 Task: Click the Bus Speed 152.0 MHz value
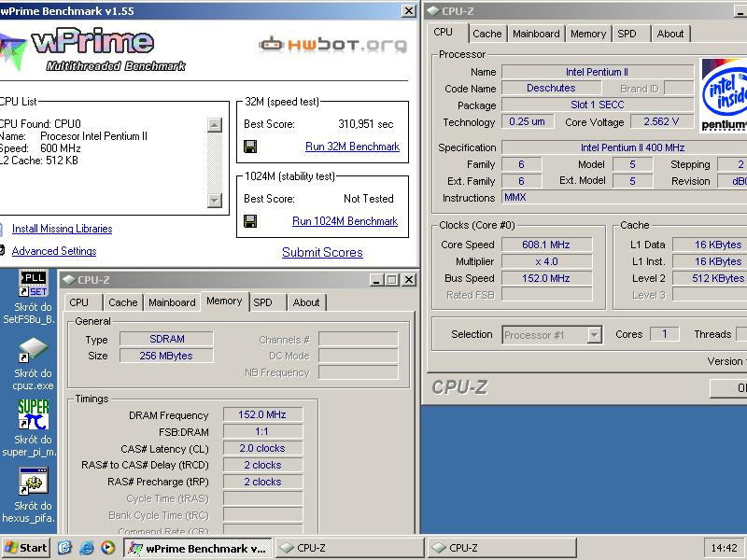tap(546, 278)
